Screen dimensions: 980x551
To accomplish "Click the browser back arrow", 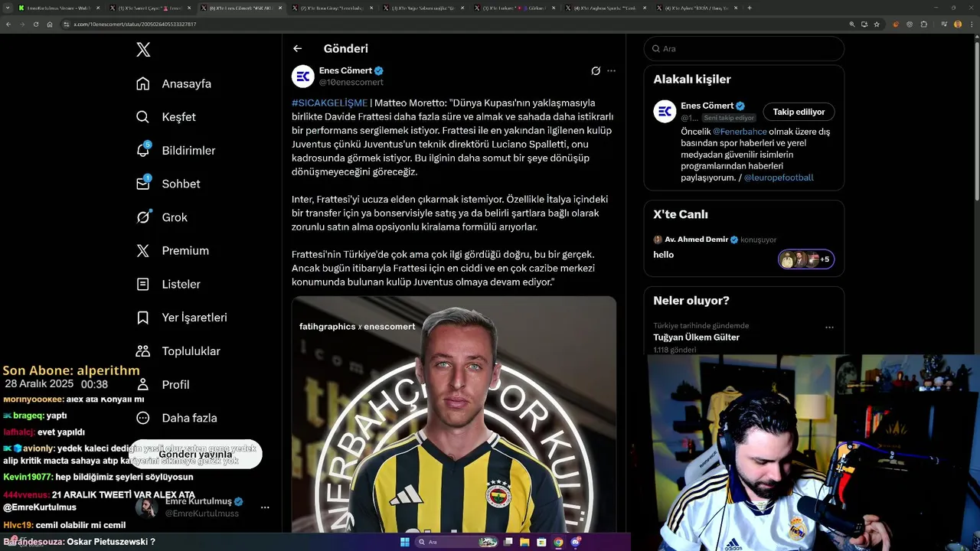I will click(x=8, y=24).
